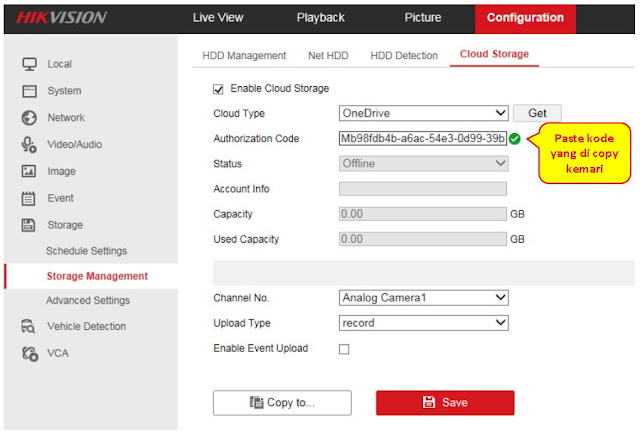Open the VCA settings label

point(58,353)
